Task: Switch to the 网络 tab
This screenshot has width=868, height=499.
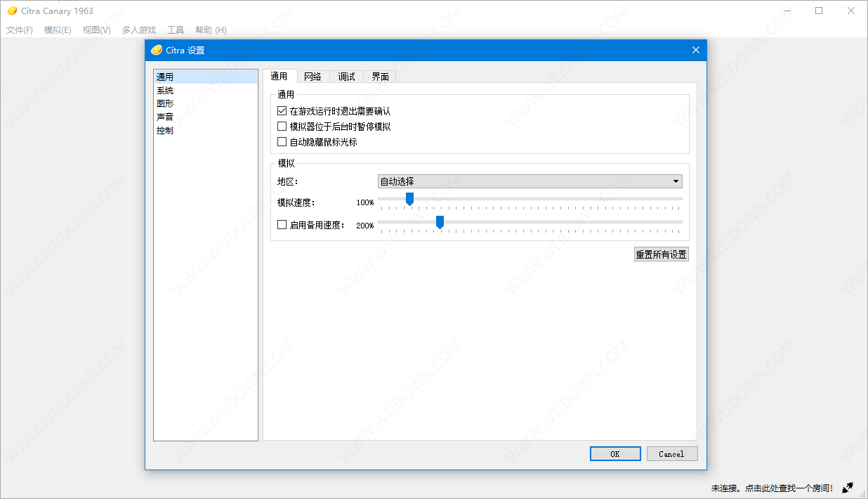Action: 313,77
